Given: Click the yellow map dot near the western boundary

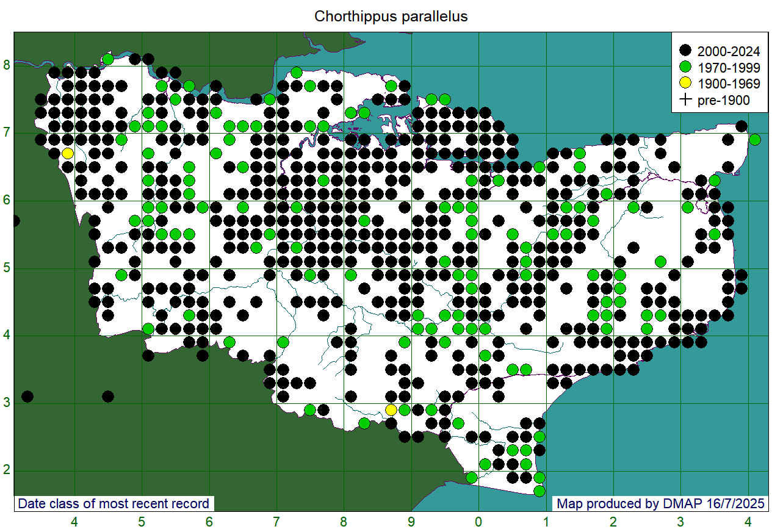Looking at the screenshot, I should [68, 153].
